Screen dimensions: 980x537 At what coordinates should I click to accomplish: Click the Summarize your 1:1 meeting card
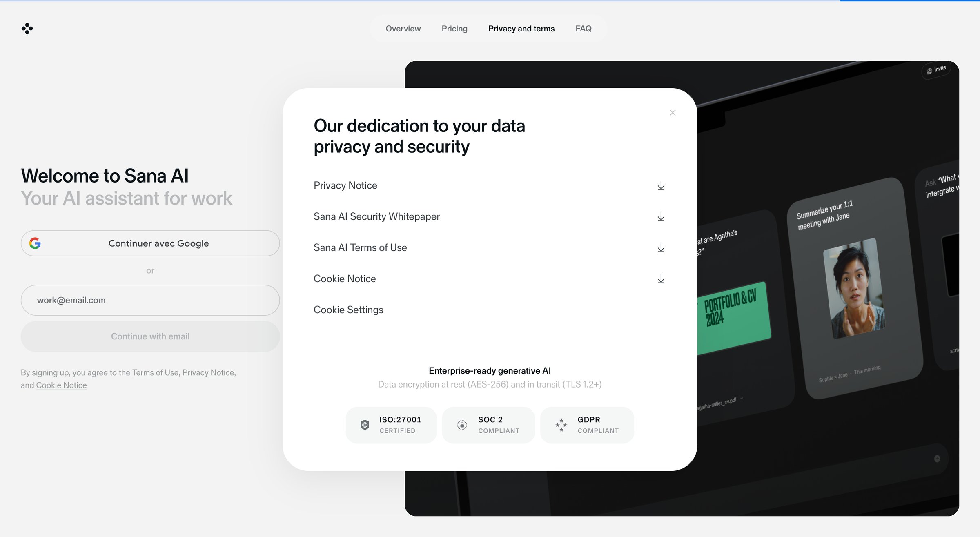click(x=855, y=288)
